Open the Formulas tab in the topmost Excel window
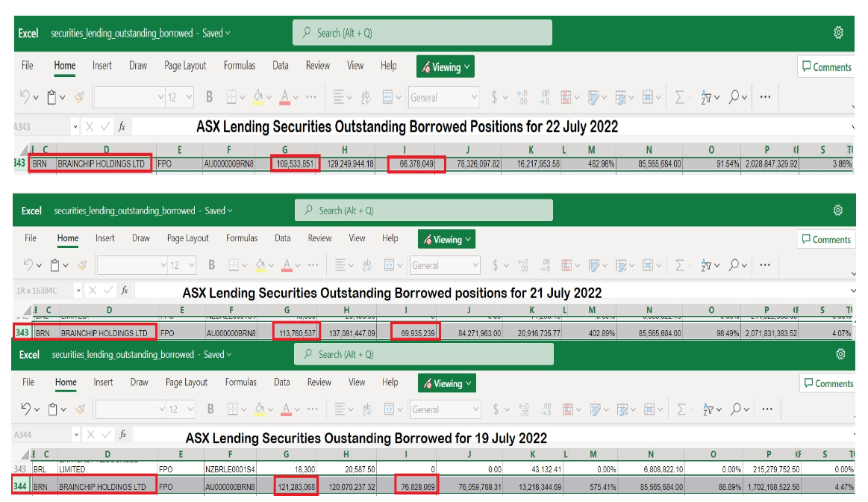 pos(239,66)
